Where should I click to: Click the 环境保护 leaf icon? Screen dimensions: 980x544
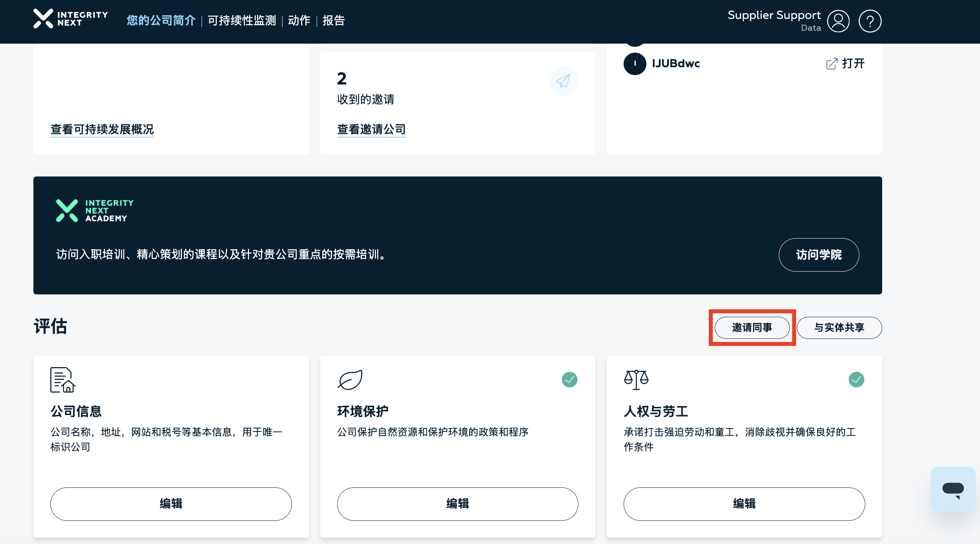tap(350, 380)
